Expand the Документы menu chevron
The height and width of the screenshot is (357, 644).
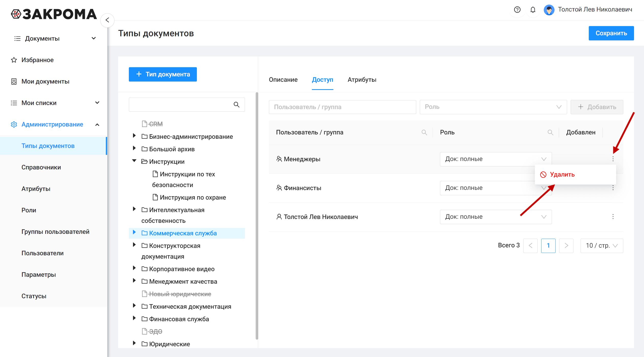(94, 38)
